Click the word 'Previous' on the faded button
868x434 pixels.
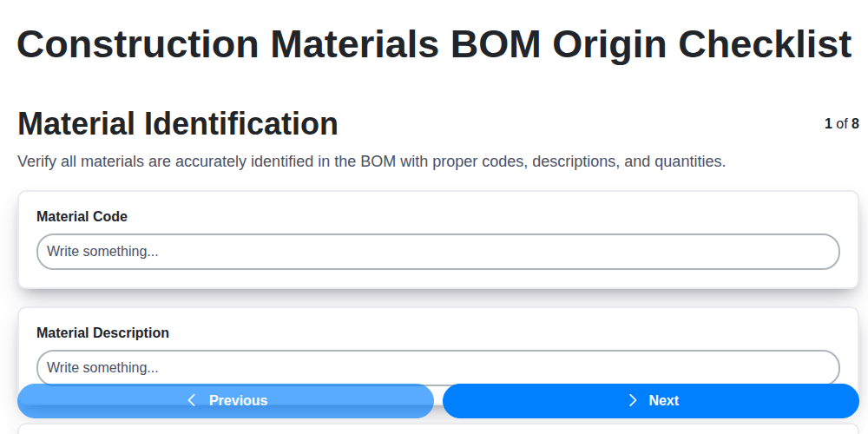pos(238,400)
